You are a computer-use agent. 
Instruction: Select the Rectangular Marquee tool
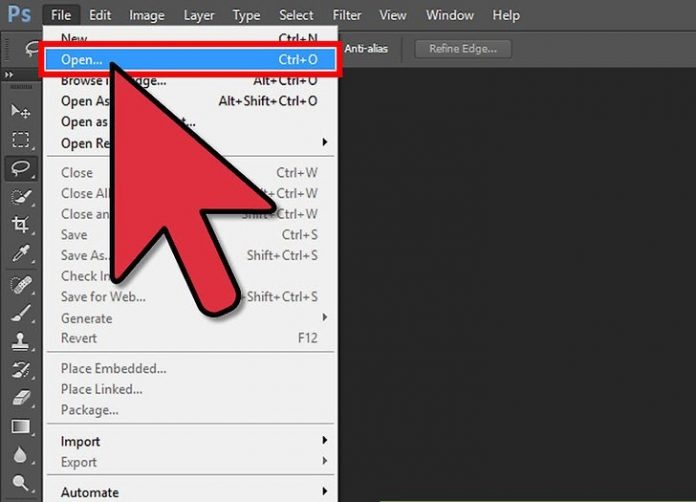(x=20, y=139)
